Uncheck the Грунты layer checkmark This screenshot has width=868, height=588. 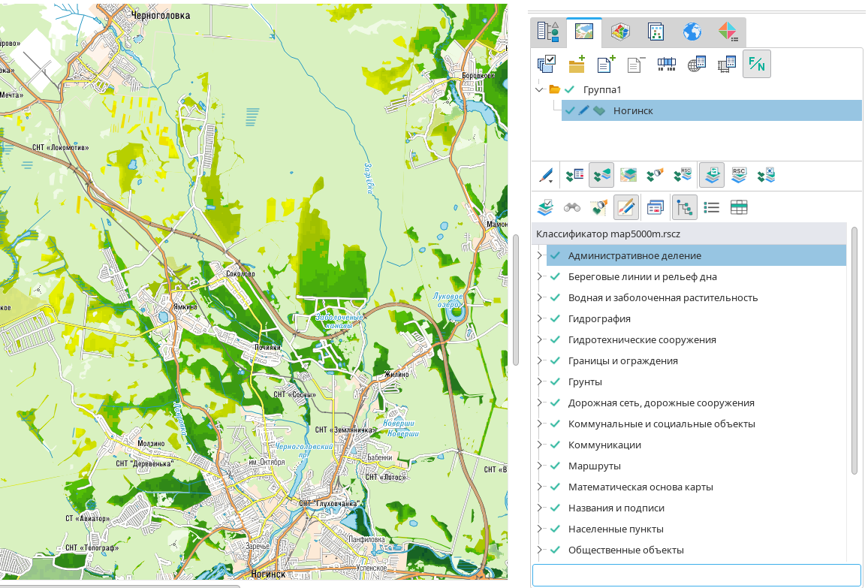tap(556, 382)
